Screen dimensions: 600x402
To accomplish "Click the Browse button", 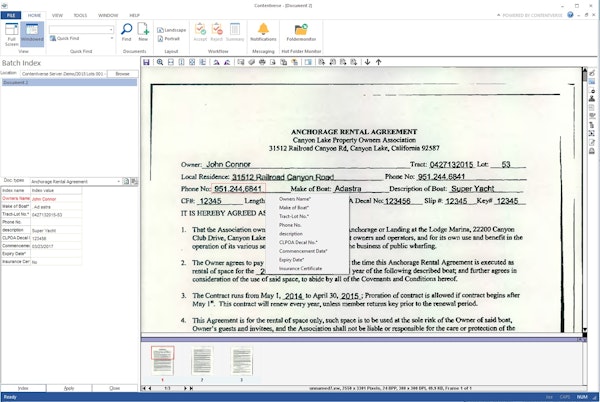I will [122, 73].
